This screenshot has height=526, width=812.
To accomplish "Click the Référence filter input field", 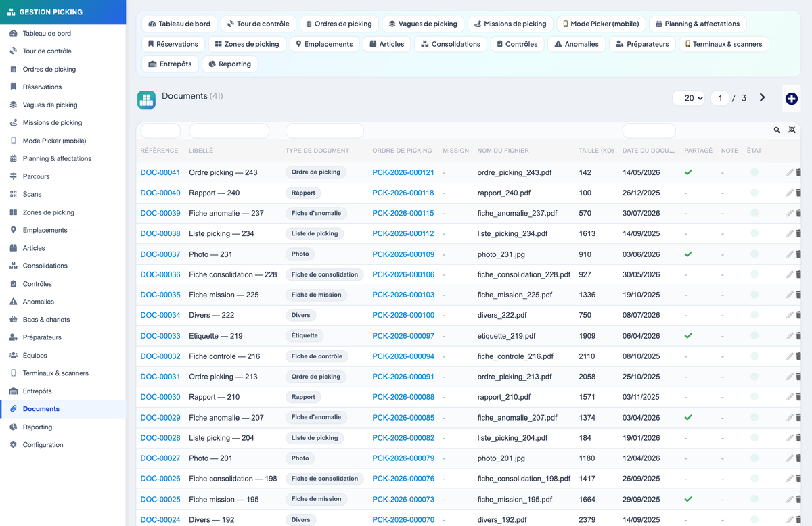I will point(160,130).
